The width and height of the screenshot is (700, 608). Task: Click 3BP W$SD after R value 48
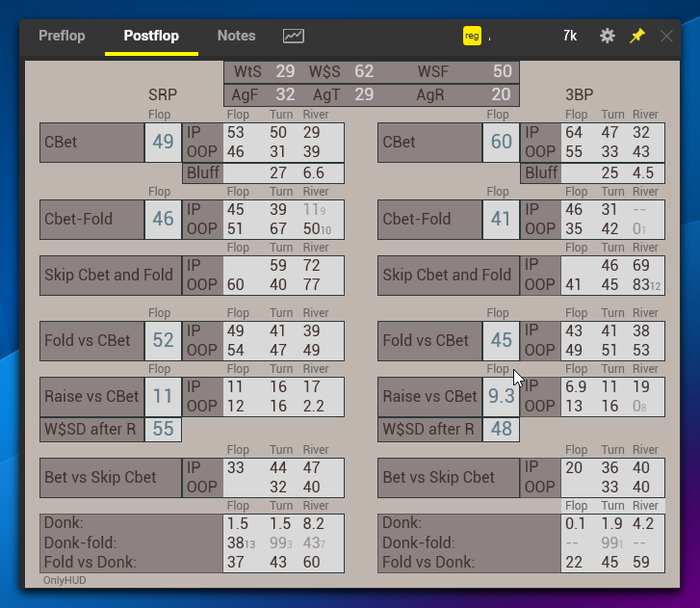point(501,430)
